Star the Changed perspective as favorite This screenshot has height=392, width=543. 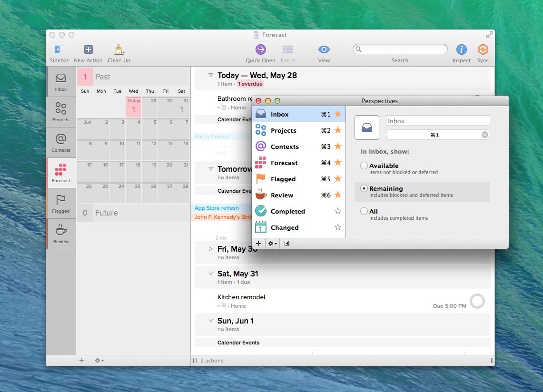[338, 227]
